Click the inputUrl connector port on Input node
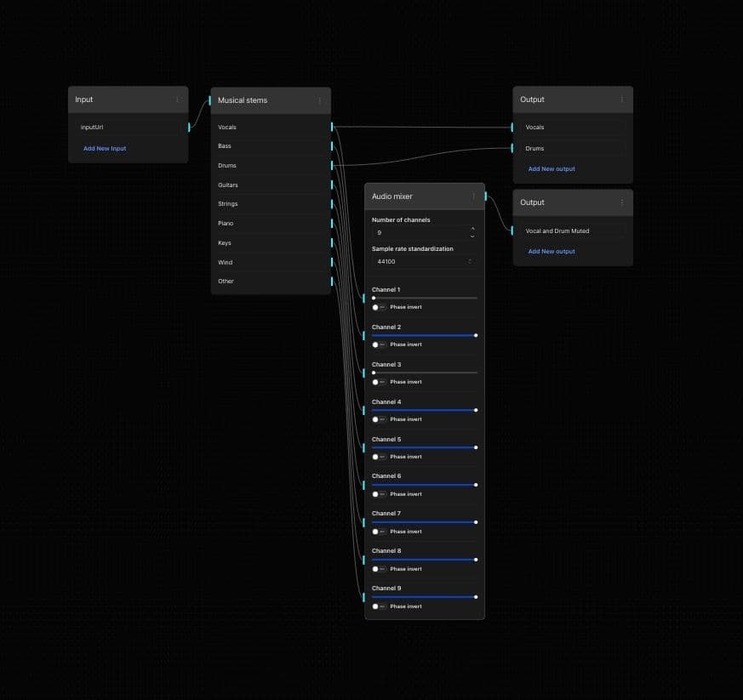Viewport: 743px width, 700px height. pos(189,128)
